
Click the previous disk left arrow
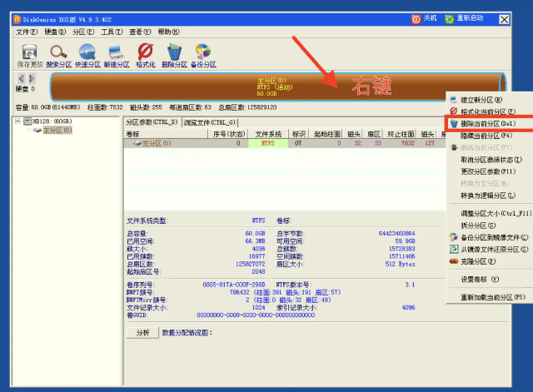22,78
